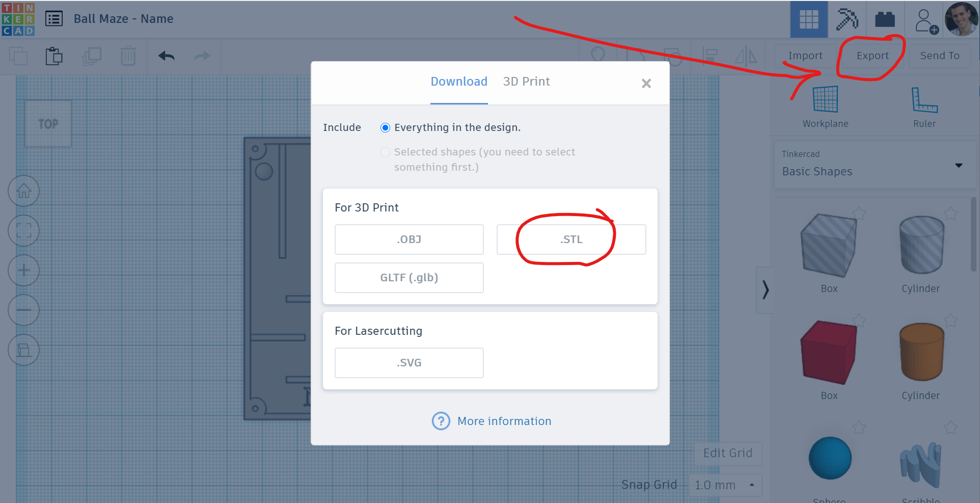Open the Blocks pickaxe view
980x503 pixels.
tap(847, 19)
